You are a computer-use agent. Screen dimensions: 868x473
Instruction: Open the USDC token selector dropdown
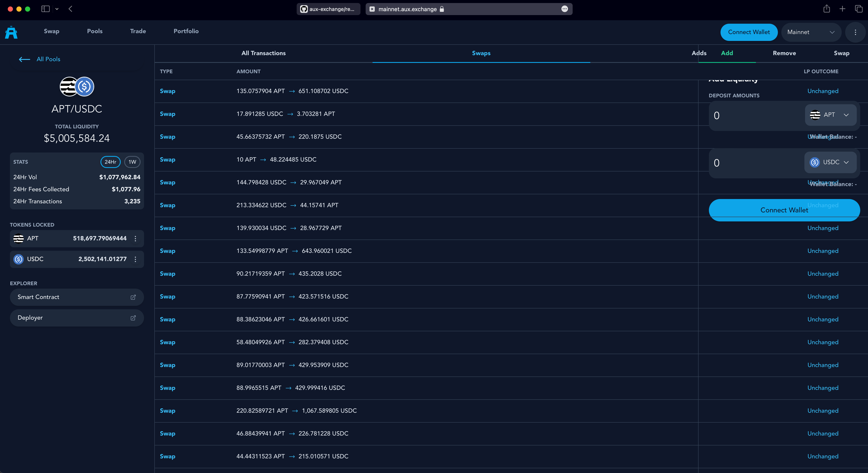[x=830, y=162]
